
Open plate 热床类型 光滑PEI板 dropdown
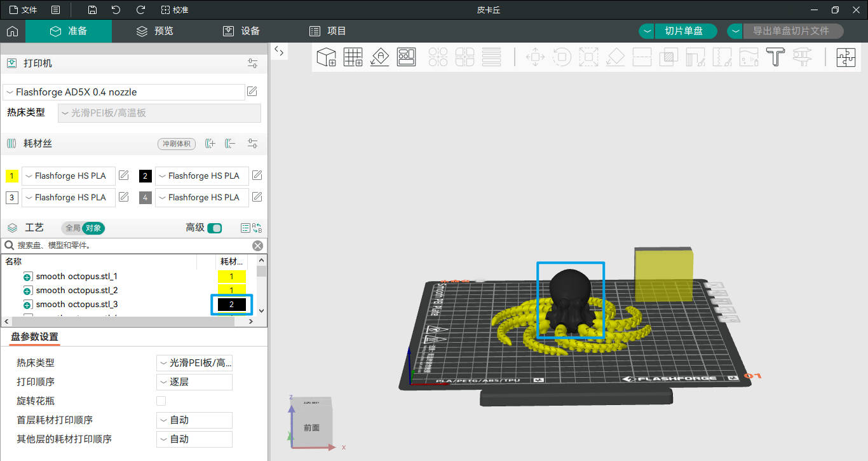point(194,363)
